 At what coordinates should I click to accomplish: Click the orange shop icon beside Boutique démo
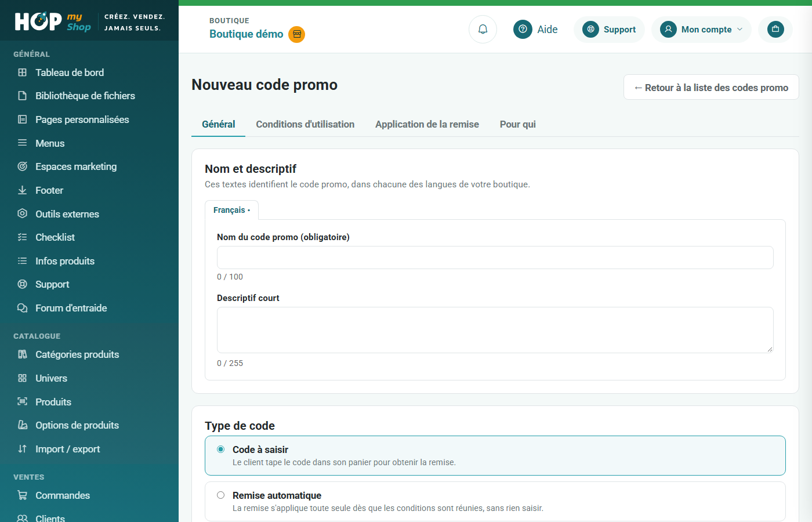pyautogui.click(x=297, y=34)
